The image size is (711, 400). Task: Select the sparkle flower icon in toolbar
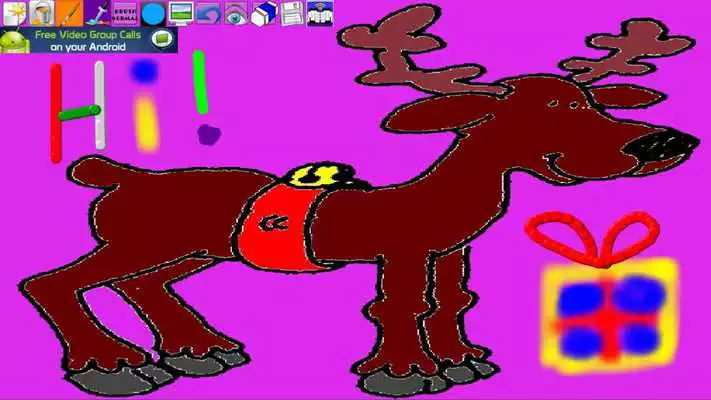15,13
